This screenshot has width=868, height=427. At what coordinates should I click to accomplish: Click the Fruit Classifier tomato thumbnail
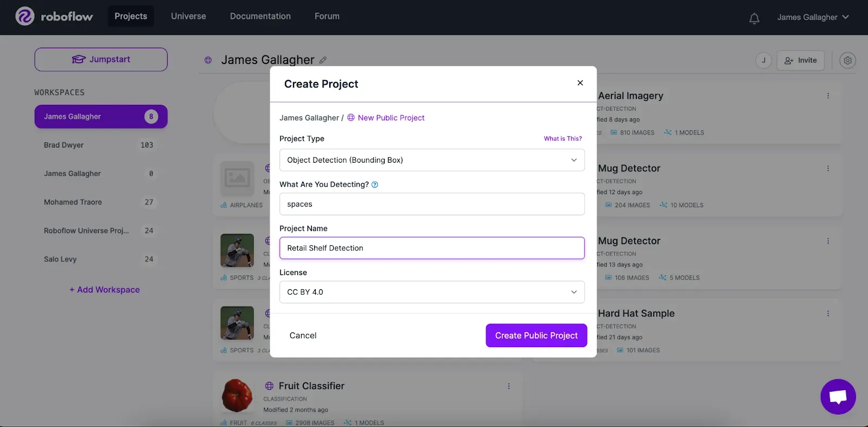pyautogui.click(x=237, y=396)
